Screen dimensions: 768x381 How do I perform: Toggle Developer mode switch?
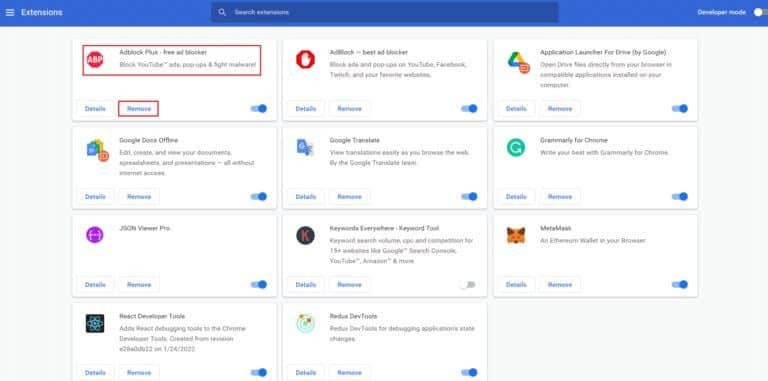[x=761, y=12]
